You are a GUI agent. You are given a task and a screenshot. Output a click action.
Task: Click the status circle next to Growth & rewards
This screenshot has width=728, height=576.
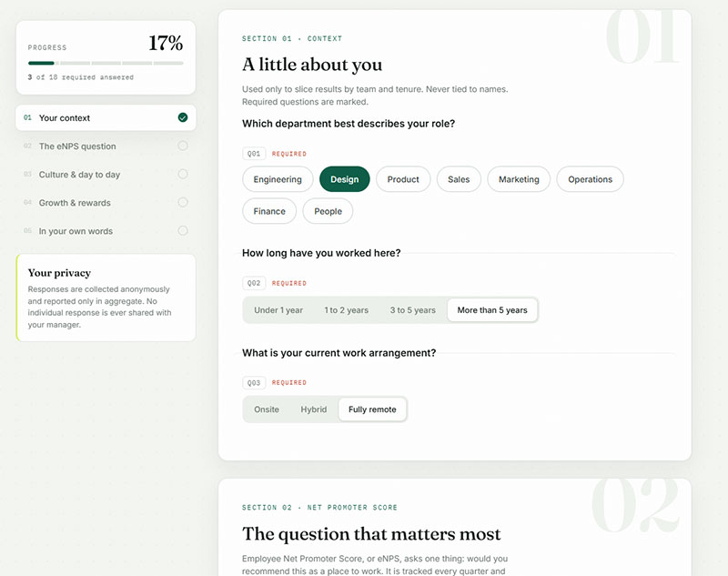tap(183, 202)
